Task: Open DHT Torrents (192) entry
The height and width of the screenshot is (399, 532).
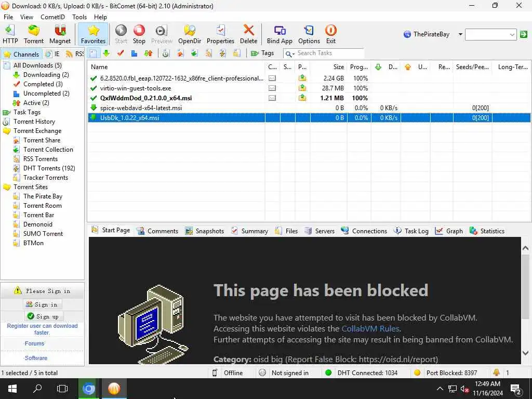Action: pyautogui.click(x=49, y=168)
